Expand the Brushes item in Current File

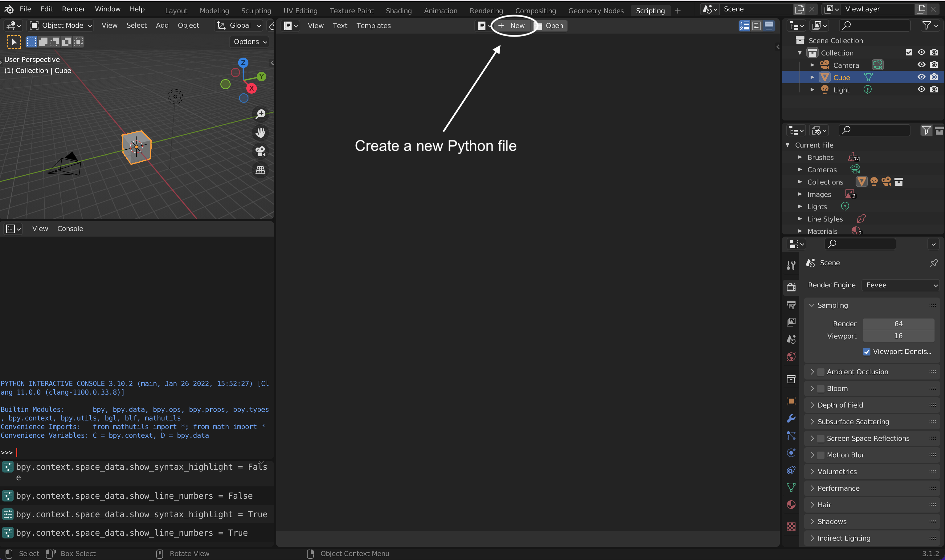pos(800,157)
